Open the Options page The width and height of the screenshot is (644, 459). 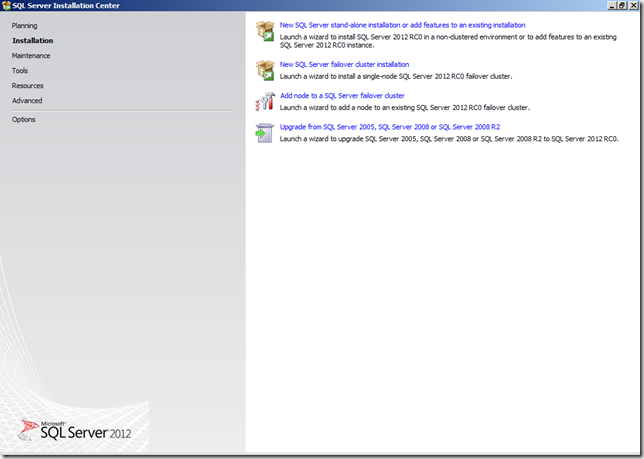(23, 119)
